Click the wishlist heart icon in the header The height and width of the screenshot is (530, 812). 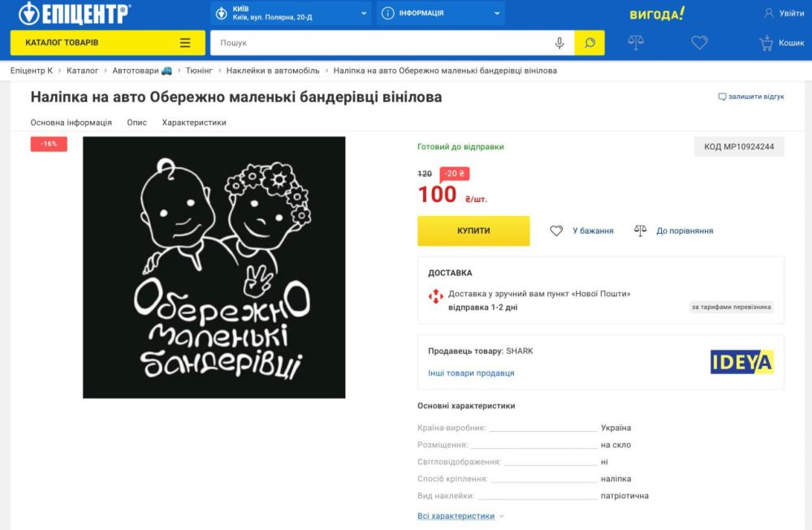pyautogui.click(x=700, y=42)
